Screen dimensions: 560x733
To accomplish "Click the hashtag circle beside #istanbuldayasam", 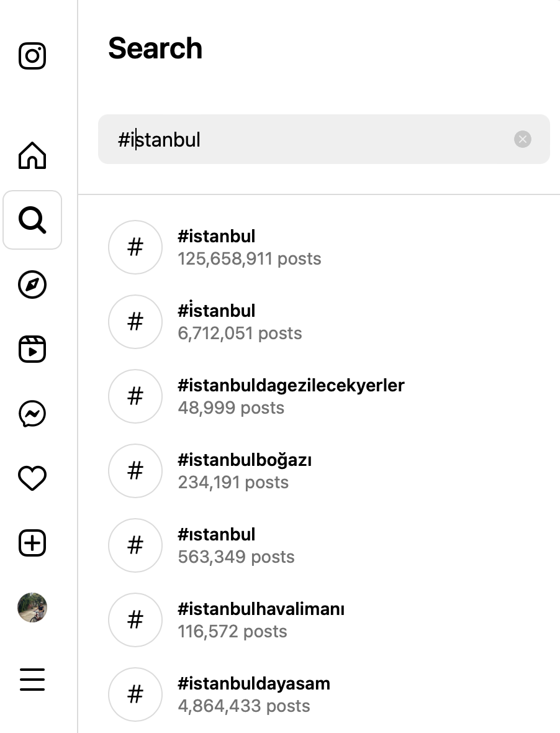I will [x=135, y=694].
